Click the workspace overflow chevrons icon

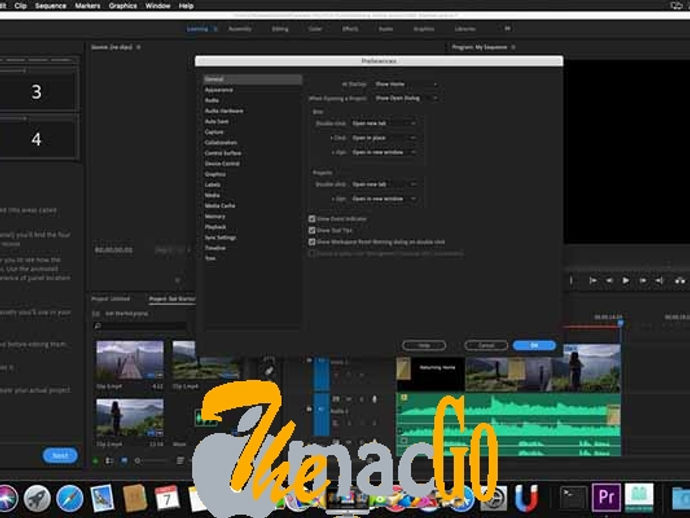[x=507, y=29]
